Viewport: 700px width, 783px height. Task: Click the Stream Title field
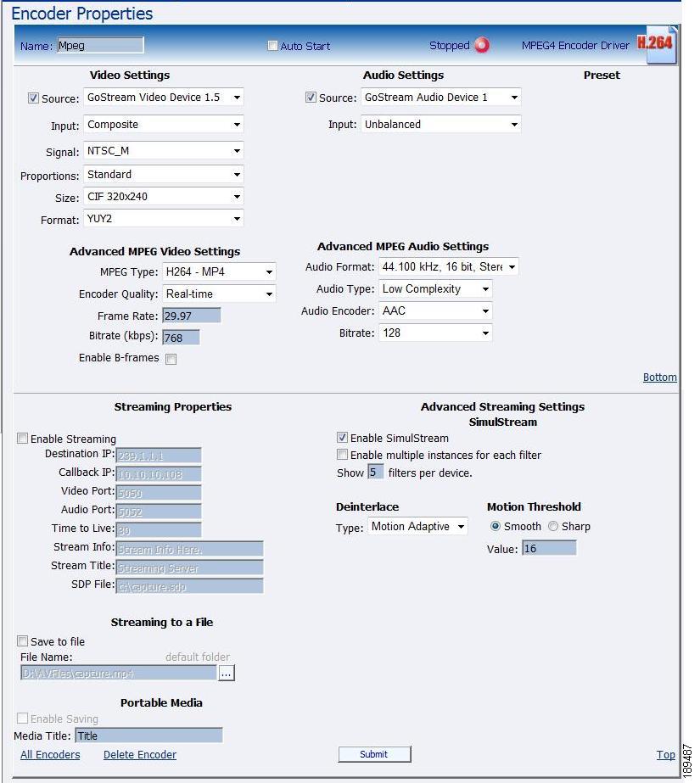point(190,568)
